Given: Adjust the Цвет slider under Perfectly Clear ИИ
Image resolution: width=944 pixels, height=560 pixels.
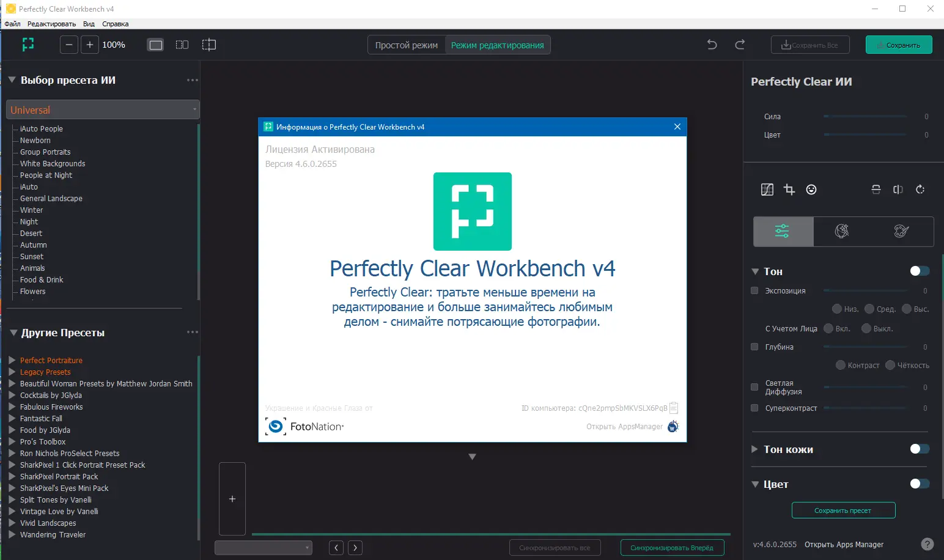Looking at the screenshot, I should pos(865,134).
